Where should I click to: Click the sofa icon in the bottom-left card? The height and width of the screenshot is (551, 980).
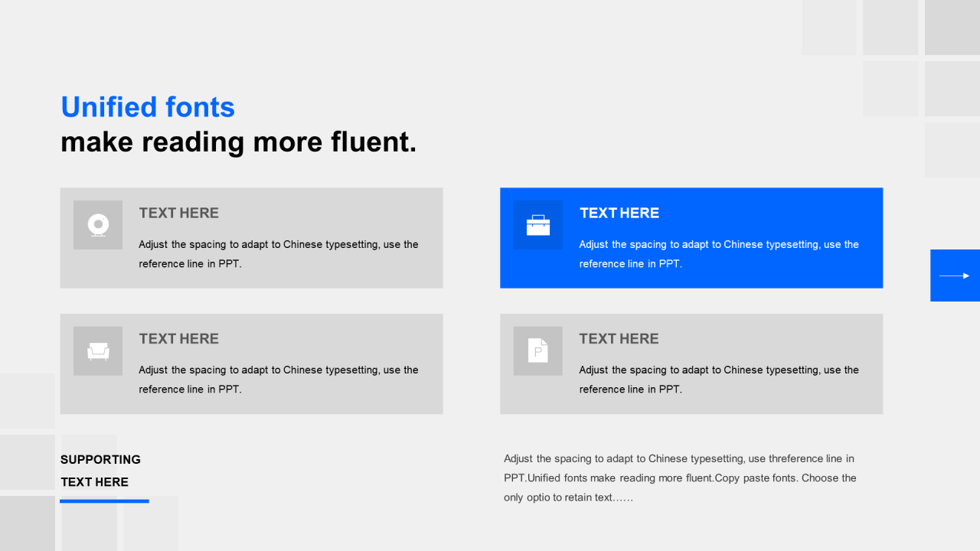tap(98, 351)
